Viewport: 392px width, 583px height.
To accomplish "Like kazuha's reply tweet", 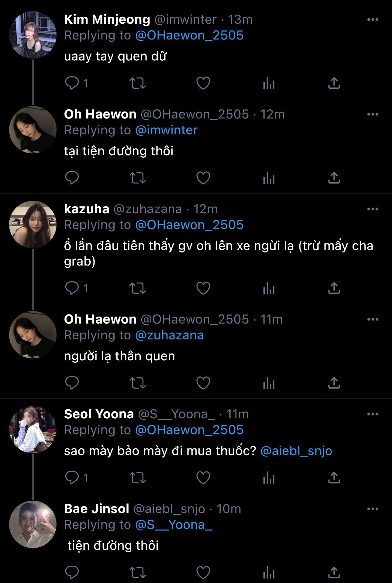I will (203, 288).
